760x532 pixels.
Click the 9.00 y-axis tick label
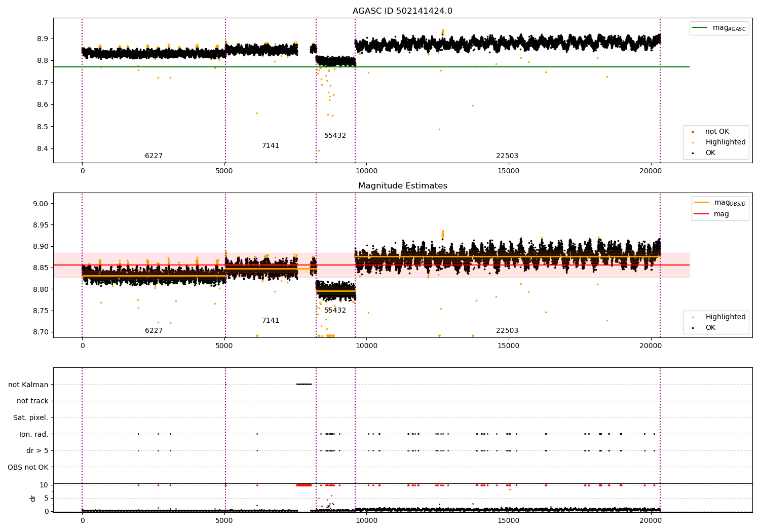point(41,204)
